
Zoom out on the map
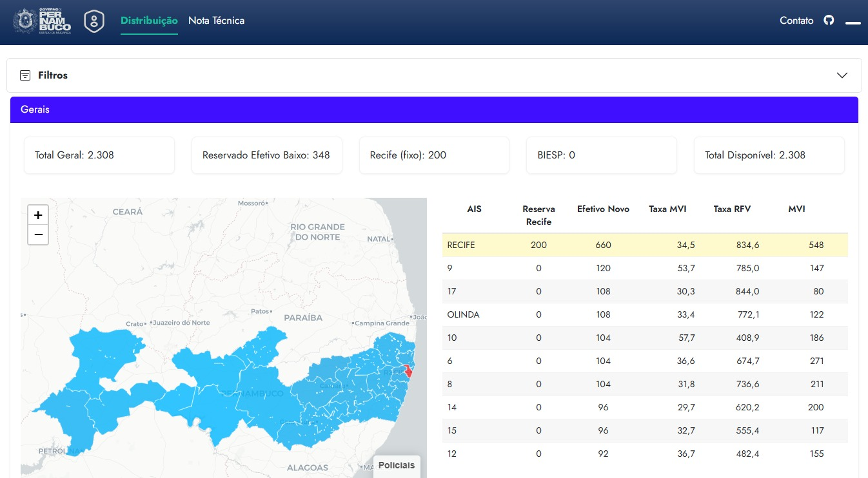(38, 235)
